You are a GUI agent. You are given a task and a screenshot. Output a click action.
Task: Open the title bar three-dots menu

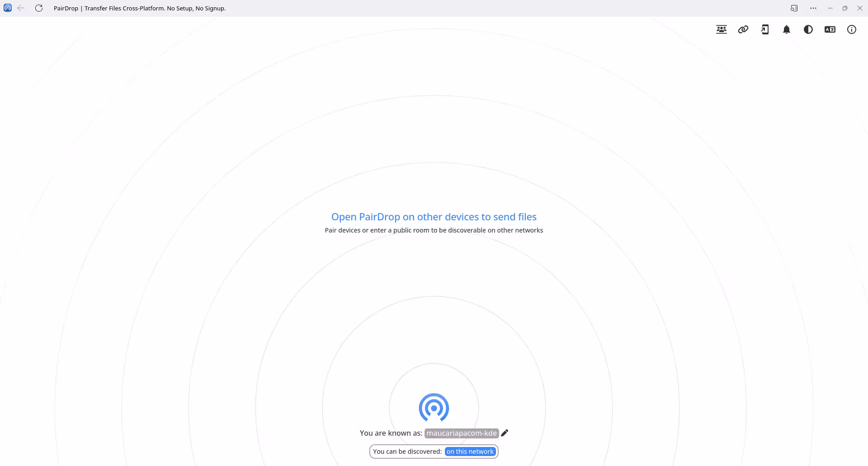pyautogui.click(x=813, y=8)
